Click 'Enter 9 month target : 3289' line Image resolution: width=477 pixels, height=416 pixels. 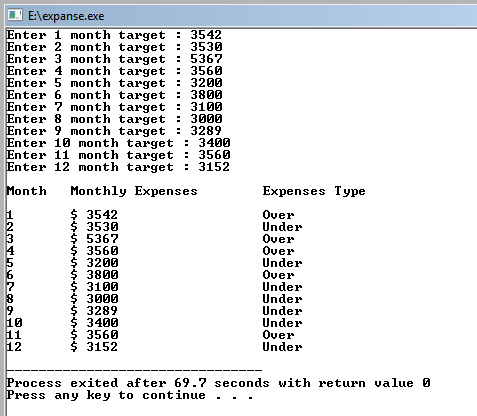(114, 131)
